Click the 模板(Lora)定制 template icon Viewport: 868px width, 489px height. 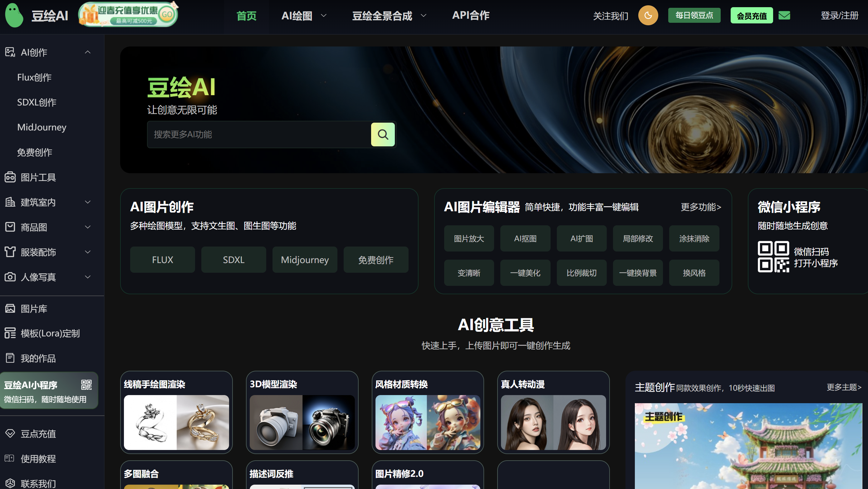[10, 333]
